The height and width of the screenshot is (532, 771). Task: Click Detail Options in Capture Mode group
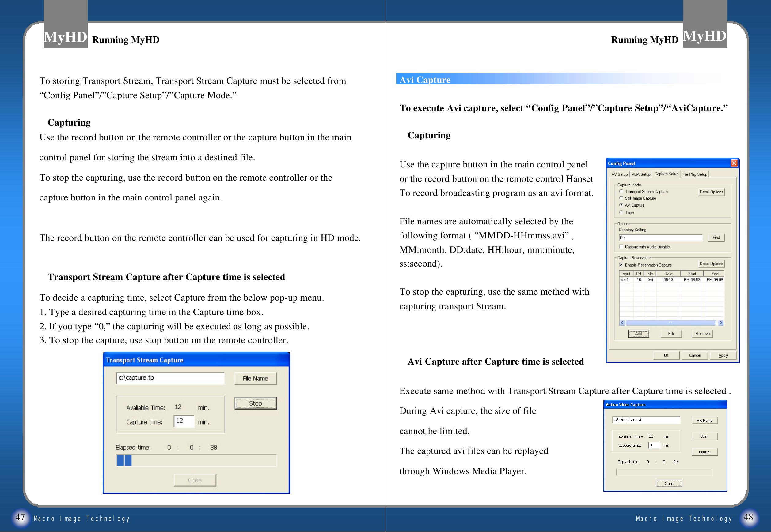click(711, 192)
